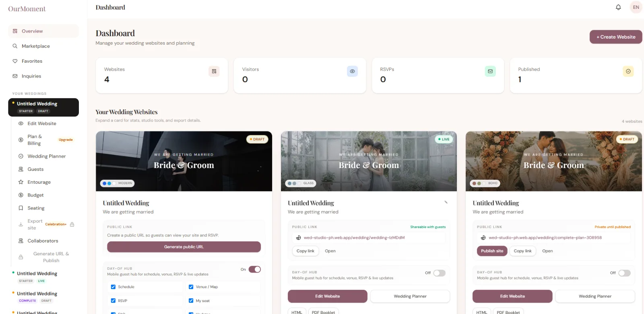
Task: Click the Collaborators people icon
Action: [21, 241]
